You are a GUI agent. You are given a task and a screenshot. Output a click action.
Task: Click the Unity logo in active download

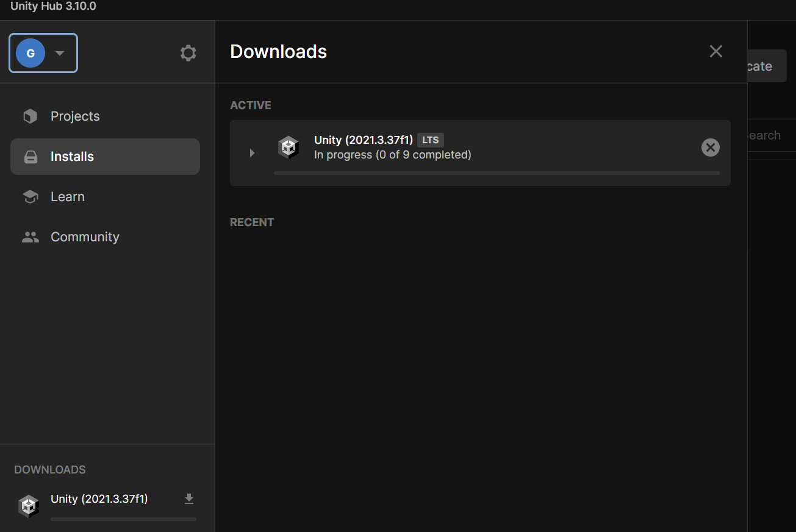tap(289, 147)
